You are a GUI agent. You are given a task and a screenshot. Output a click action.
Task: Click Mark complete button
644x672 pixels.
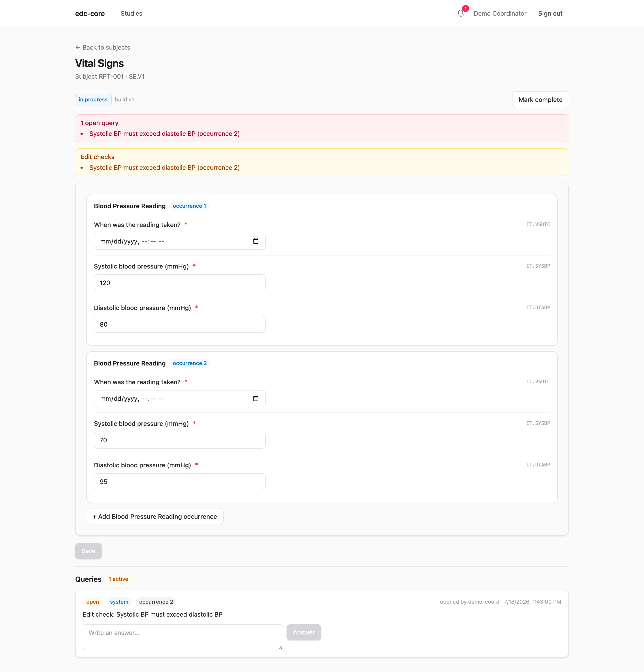(540, 99)
